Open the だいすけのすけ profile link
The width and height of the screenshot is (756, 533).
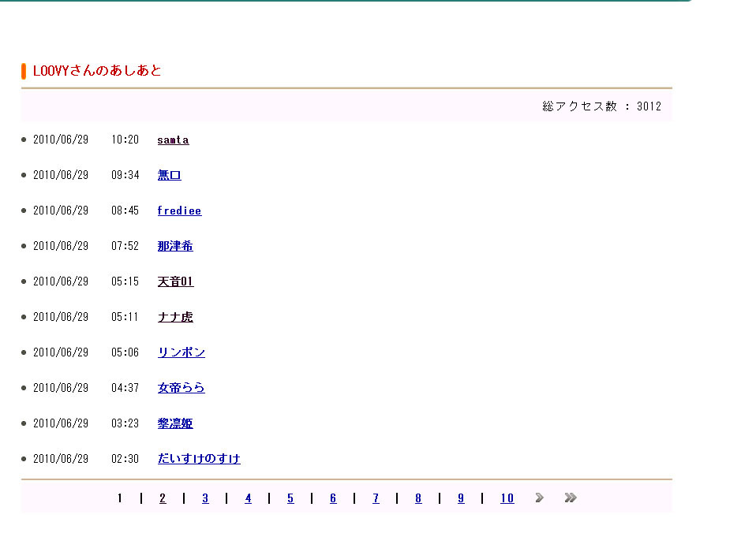(199, 459)
